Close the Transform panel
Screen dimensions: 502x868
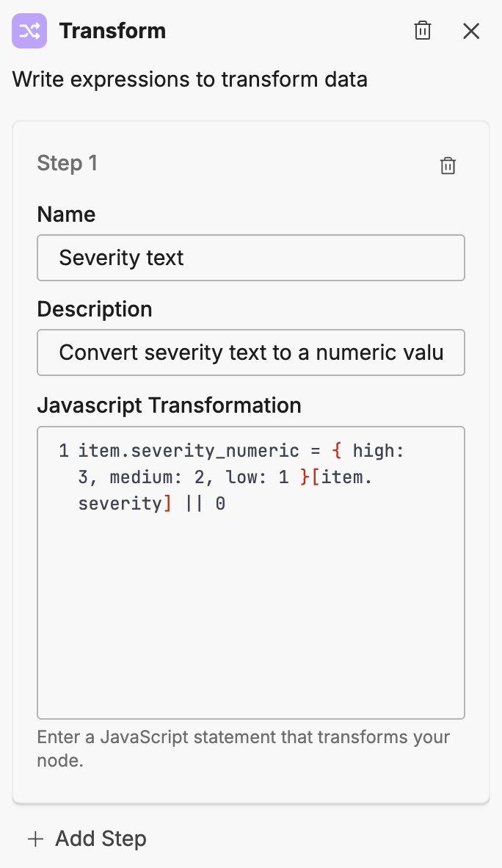point(470,31)
